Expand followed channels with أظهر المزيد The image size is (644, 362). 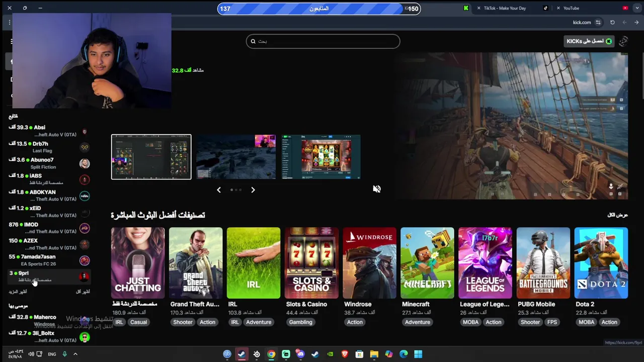[18, 292]
